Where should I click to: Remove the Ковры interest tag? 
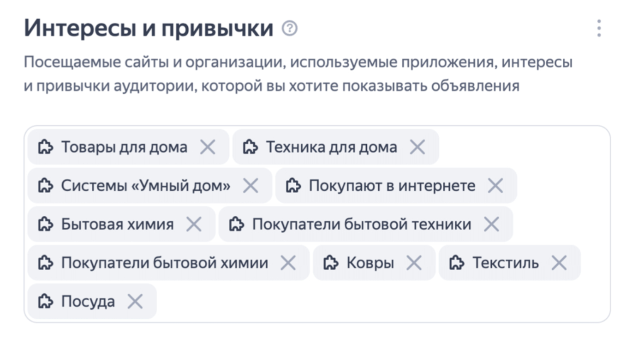click(414, 263)
